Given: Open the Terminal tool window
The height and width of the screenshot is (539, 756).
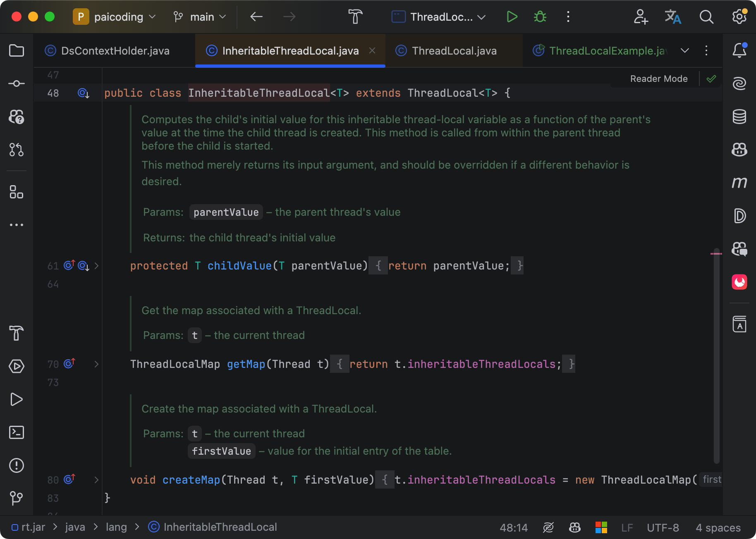Looking at the screenshot, I should point(17,432).
